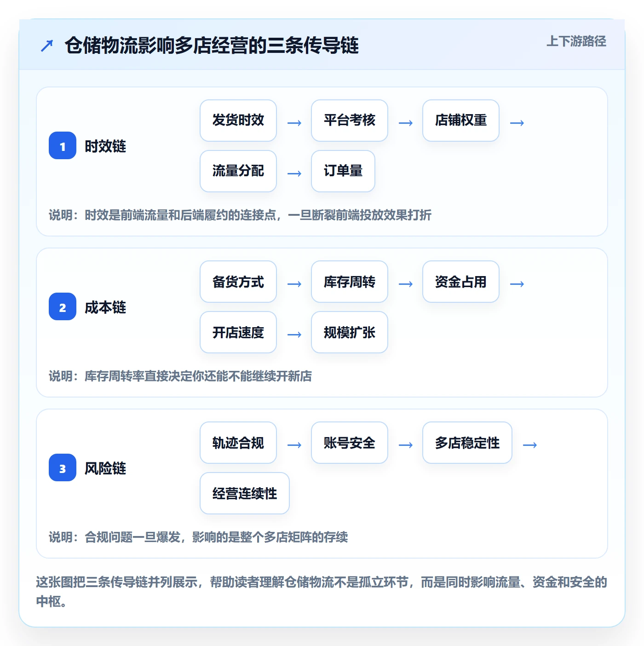Click the arrow between 流量分配 and 订单量
644x646 pixels.
tap(294, 173)
